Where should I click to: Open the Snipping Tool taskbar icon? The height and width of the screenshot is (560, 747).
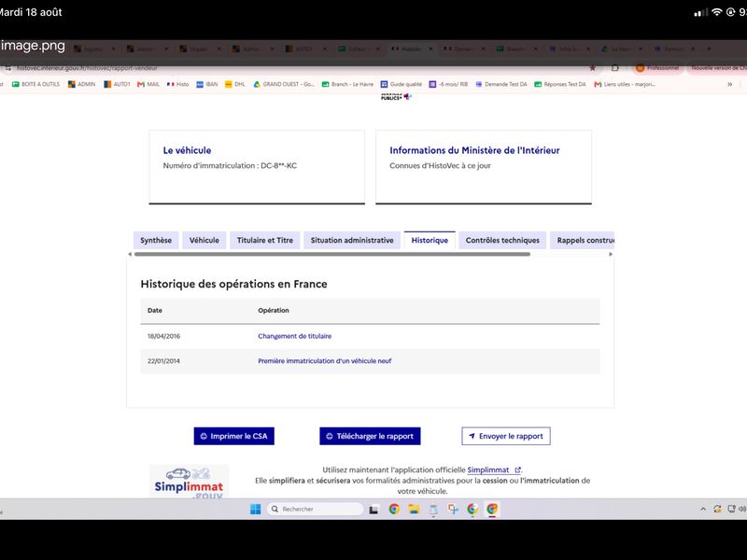[453, 510]
